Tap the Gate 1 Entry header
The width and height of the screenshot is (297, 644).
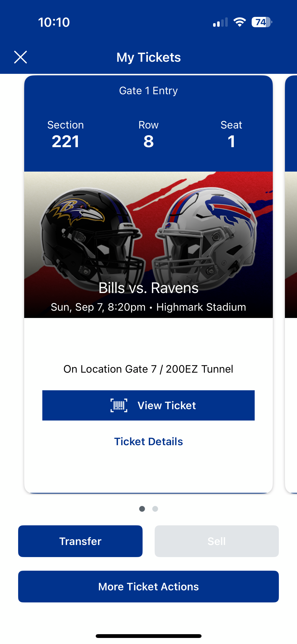(x=148, y=91)
